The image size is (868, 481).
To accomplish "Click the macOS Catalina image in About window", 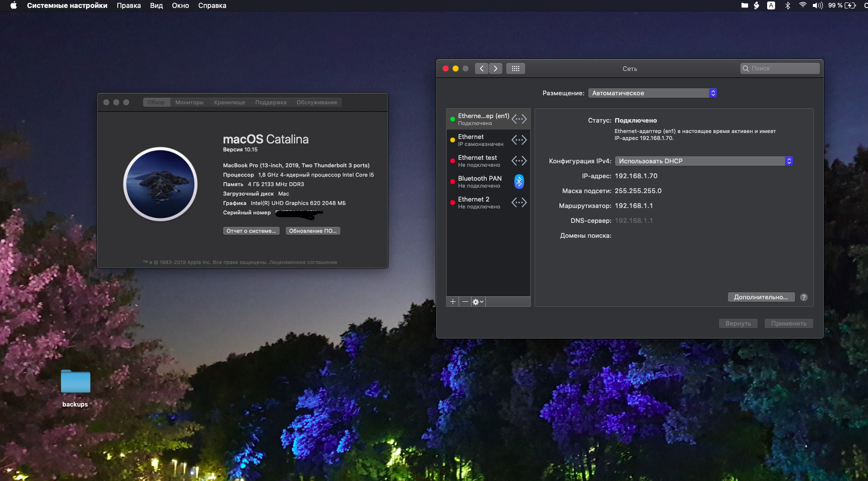I will (160, 184).
